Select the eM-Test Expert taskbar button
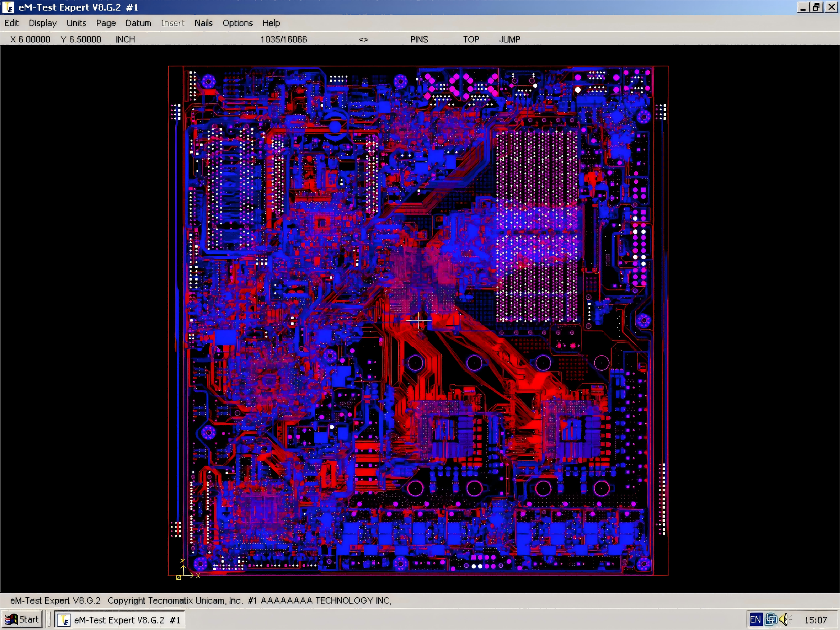 120,620
